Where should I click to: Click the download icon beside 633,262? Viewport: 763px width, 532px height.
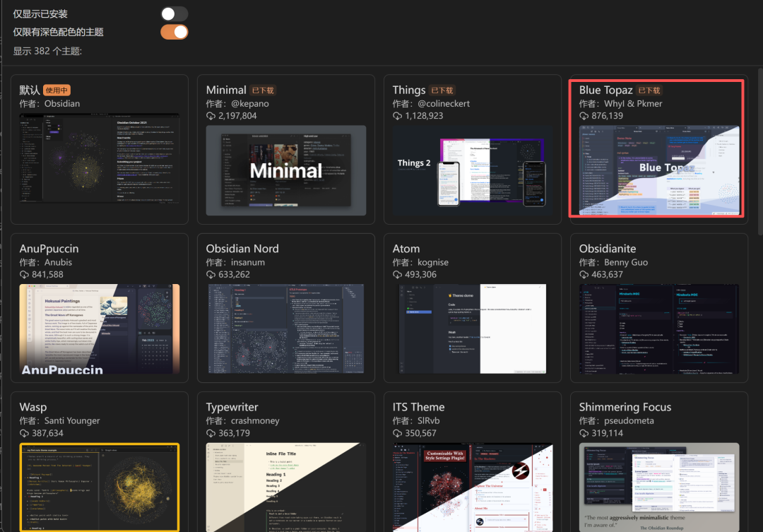click(x=211, y=275)
